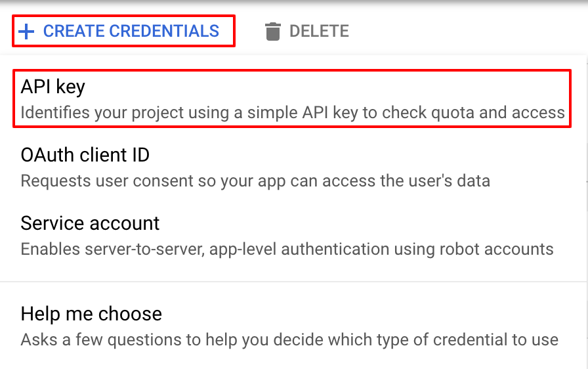Click 'Enables server-to-server' description line

point(286,250)
